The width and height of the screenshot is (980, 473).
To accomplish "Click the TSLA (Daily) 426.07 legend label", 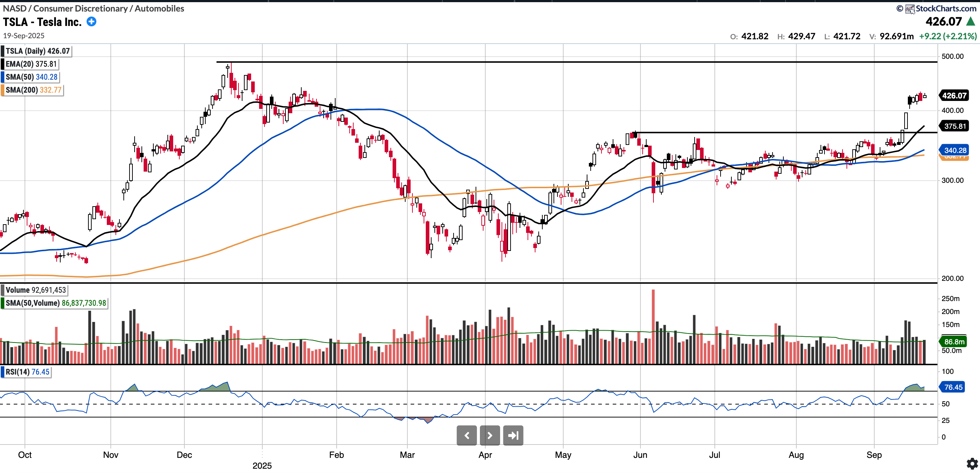I will (37, 51).
